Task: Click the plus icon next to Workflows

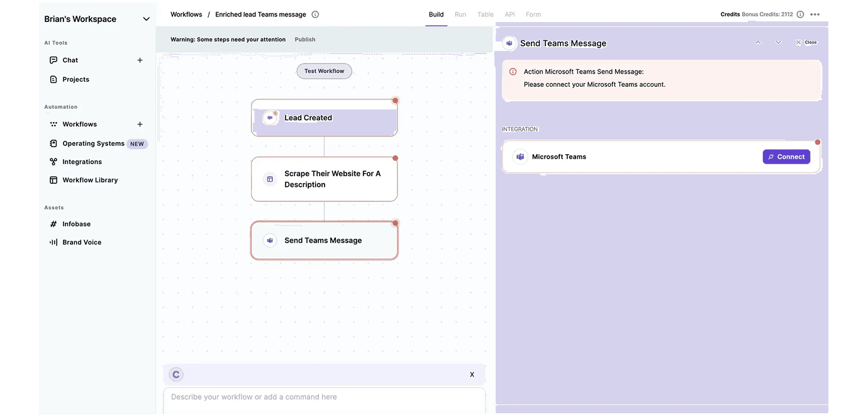Action: click(x=140, y=125)
